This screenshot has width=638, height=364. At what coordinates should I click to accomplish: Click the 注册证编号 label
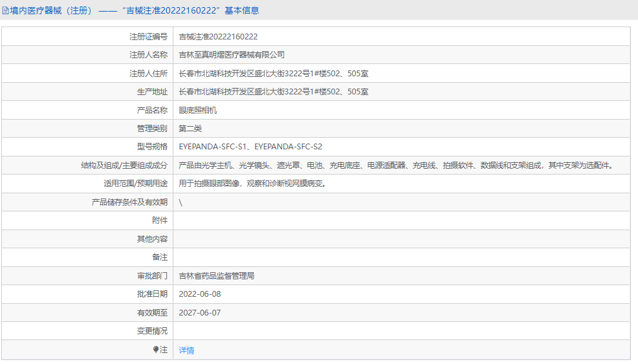[x=149, y=37]
